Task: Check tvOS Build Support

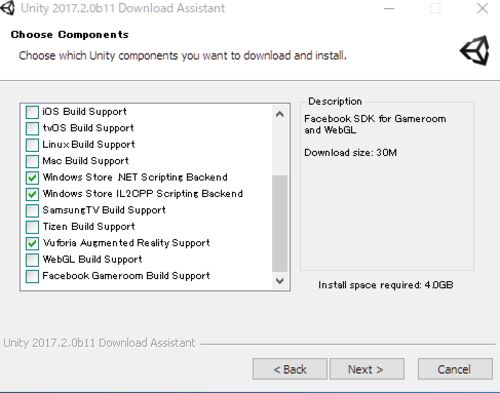Action: click(x=32, y=128)
